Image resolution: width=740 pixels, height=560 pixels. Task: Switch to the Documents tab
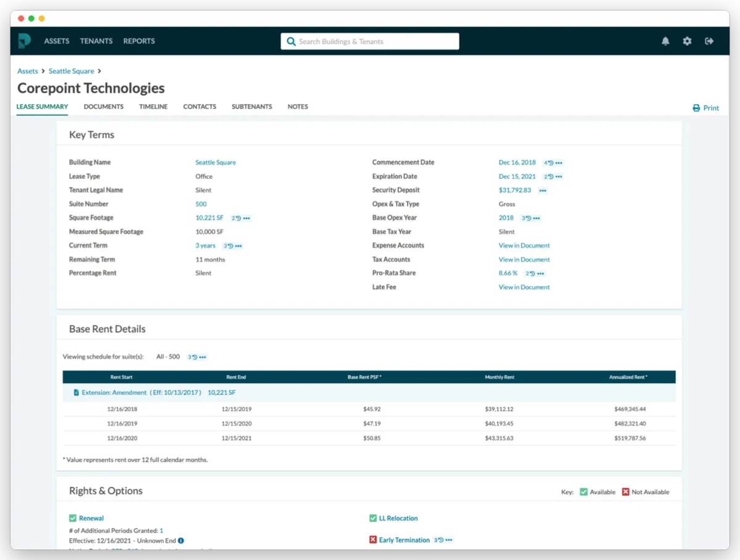[104, 107]
